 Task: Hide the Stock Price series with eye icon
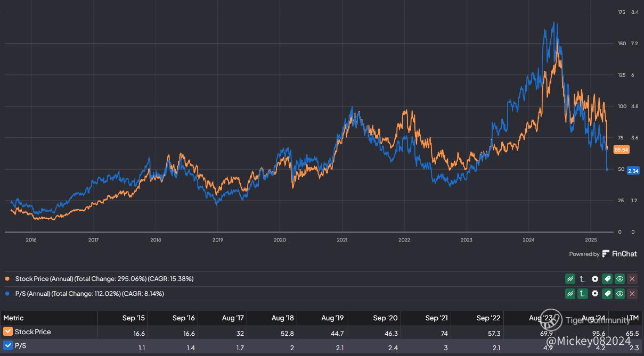619,278
